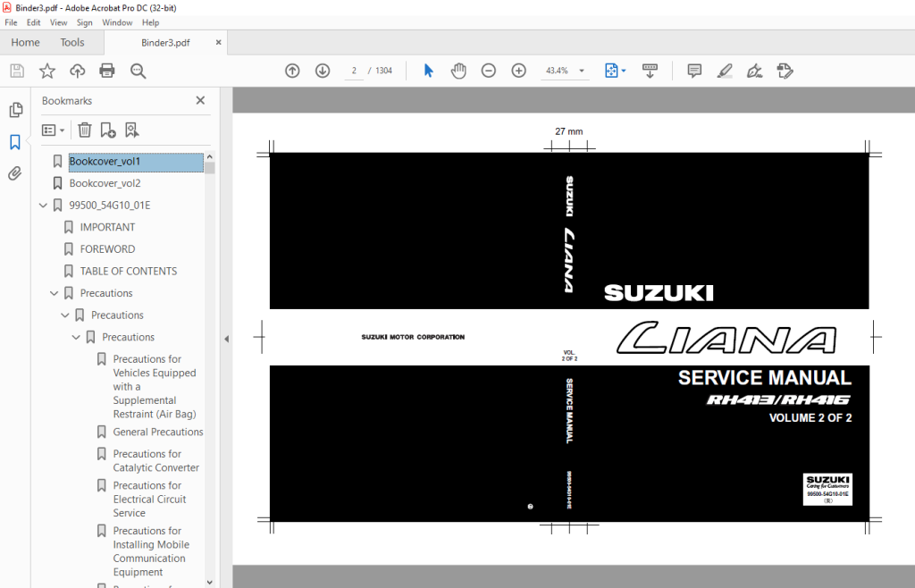
Task: Open the File menu
Action: coord(11,22)
